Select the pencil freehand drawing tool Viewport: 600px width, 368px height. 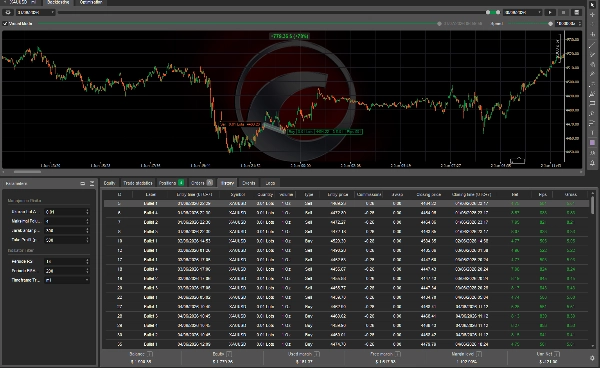click(592, 74)
